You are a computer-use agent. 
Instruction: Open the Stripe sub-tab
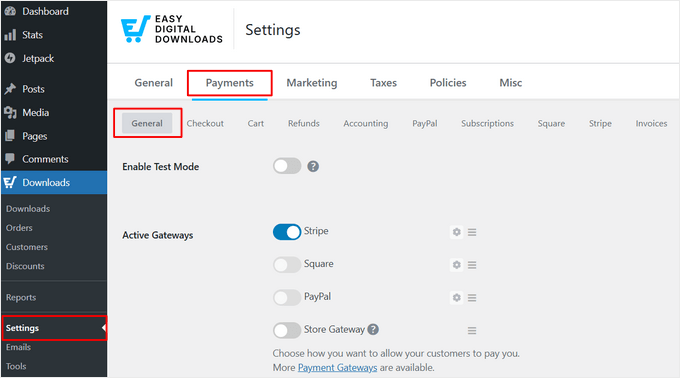(x=600, y=123)
